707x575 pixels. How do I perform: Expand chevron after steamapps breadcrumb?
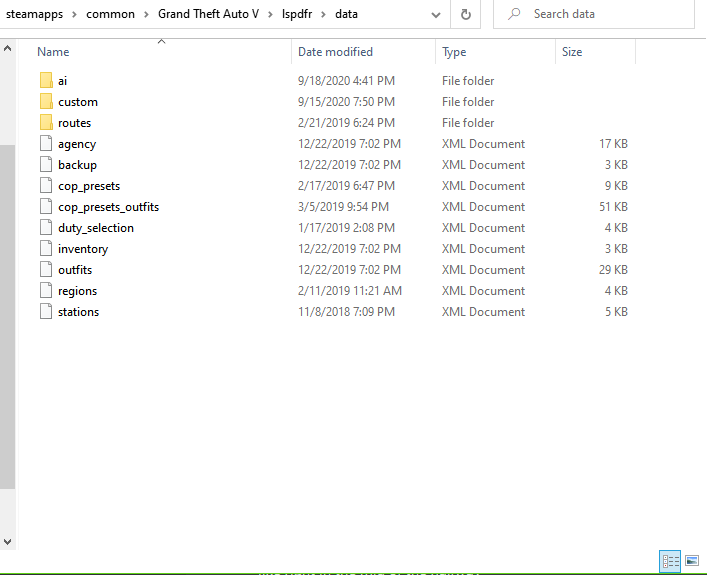pyautogui.click(x=74, y=15)
